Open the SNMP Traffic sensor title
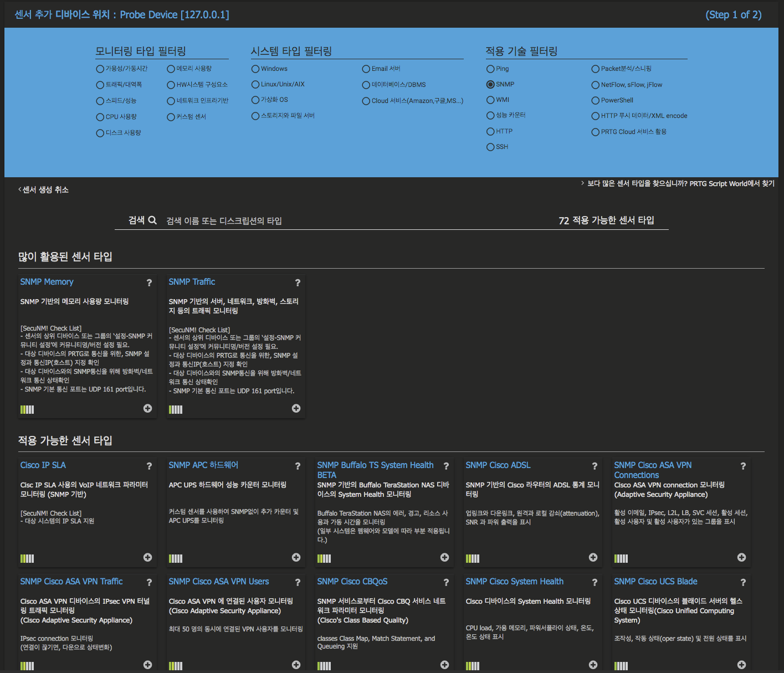Image resolution: width=784 pixels, height=673 pixels. click(192, 282)
